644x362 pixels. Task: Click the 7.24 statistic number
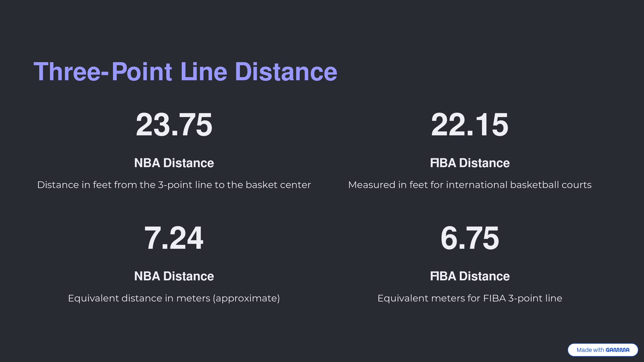[174, 238]
